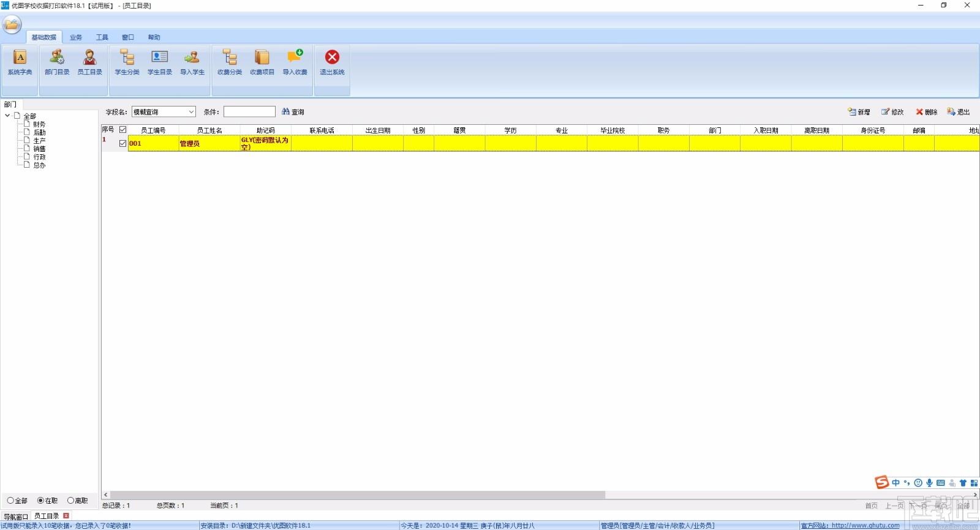Open the 学生目录 student directory
The image size is (980, 530).
click(159, 62)
